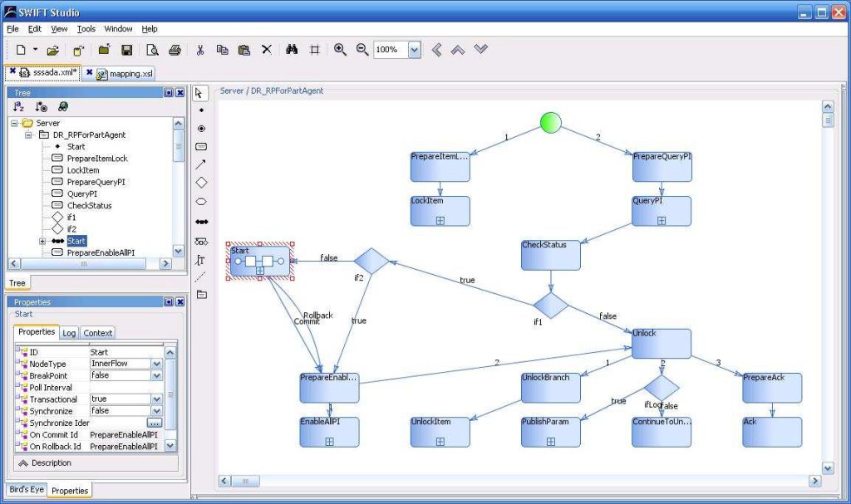Select the text label palette tool

coord(201,260)
